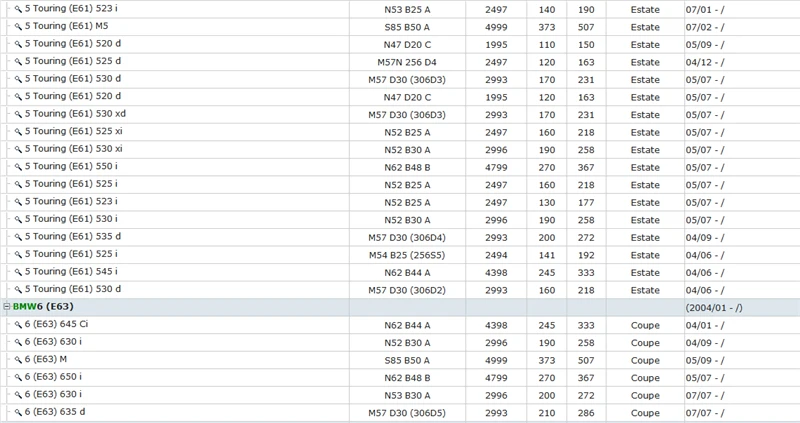The height and width of the screenshot is (423, 800).
Task: Click magnifier icon beside 6 (E63) 645 Ci
Action: tap(18, 325)
